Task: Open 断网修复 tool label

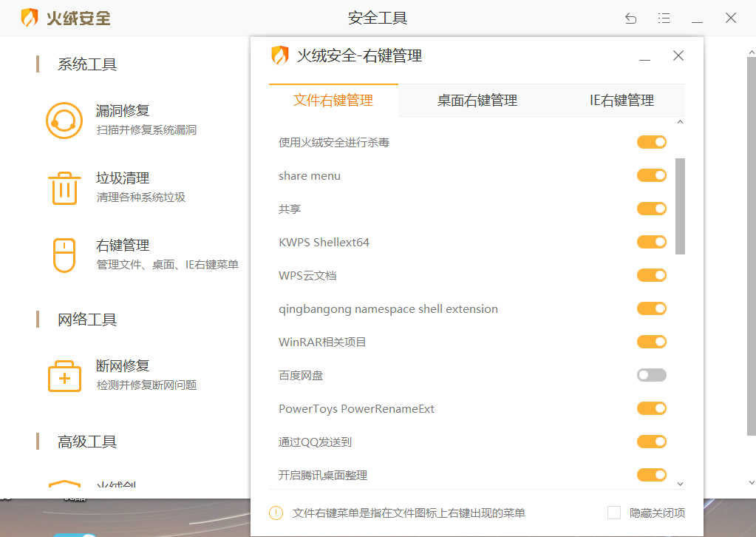Action: [123, 366]
